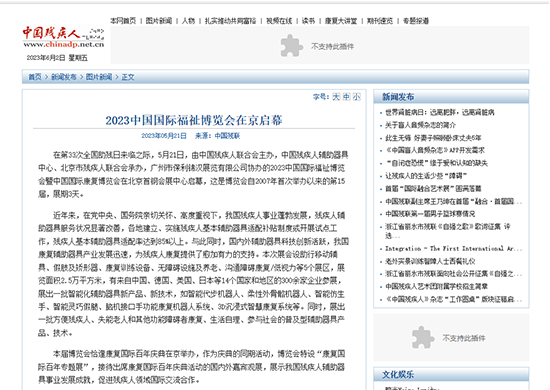Click 正文 in the breadcrumb
550x390 pixels.
128,77
